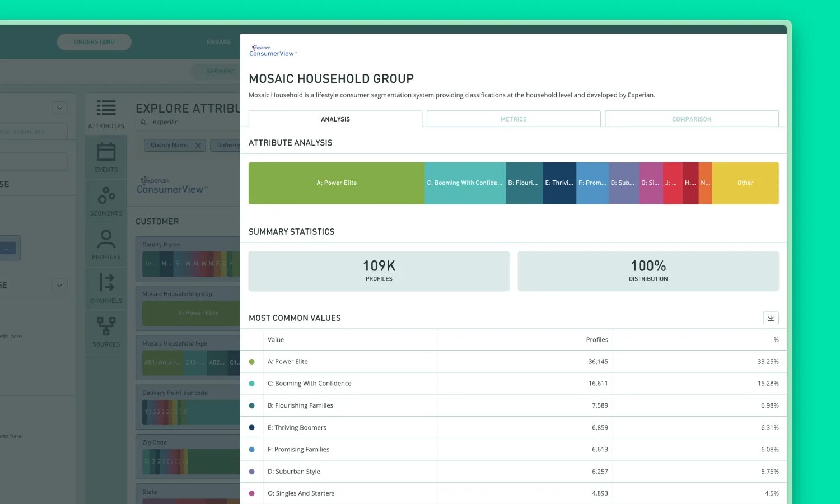Switch to the Metrics tab
Screen dimensions: 840x504
pyautogui.click(x=514, y=119)
